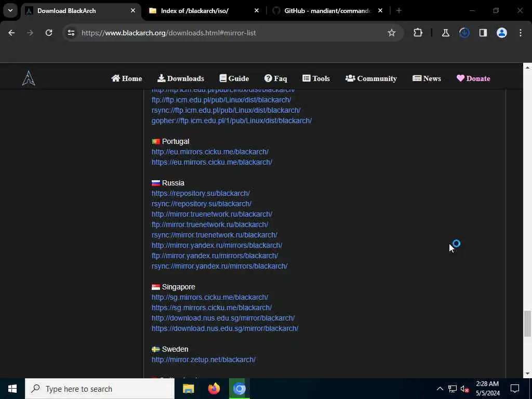The image size is (532, 399).
Task: Open the Tools menu item
Action: click(316, 78)
